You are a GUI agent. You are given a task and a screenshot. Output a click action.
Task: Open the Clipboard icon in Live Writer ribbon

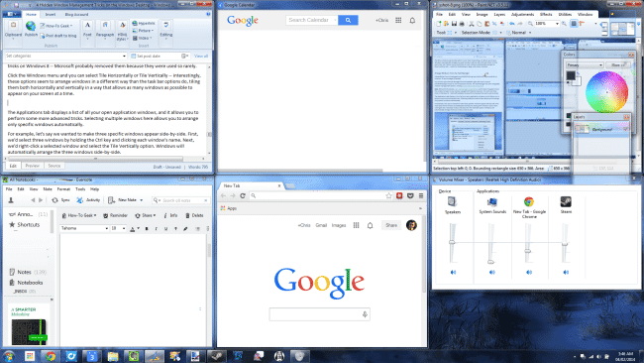[x=13, y=26]
